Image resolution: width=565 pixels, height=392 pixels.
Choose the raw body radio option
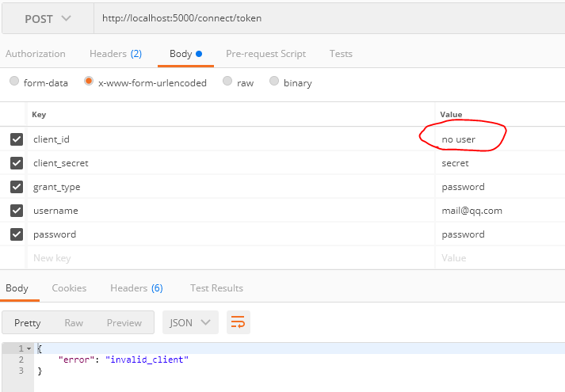click(x=227, y=81)
